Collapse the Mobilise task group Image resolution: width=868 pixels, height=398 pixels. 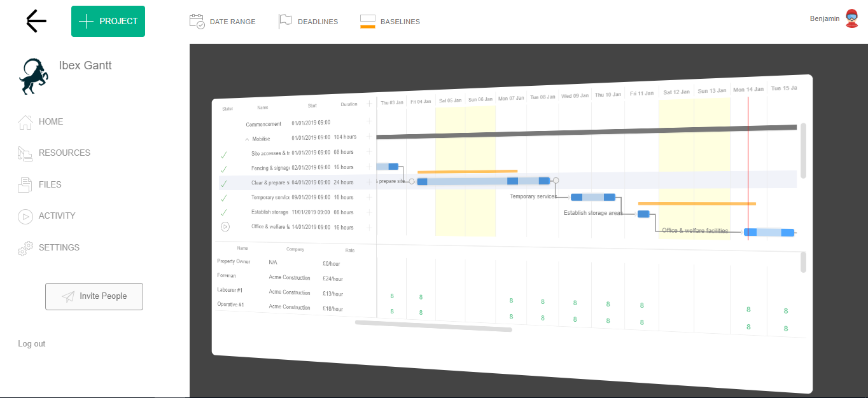coord(247,138)
